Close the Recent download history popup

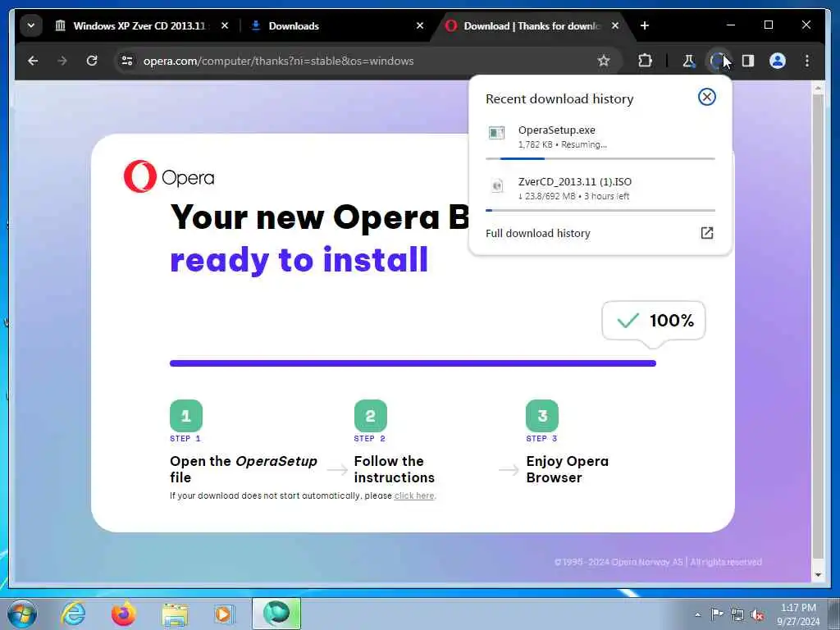coord(706,97)
